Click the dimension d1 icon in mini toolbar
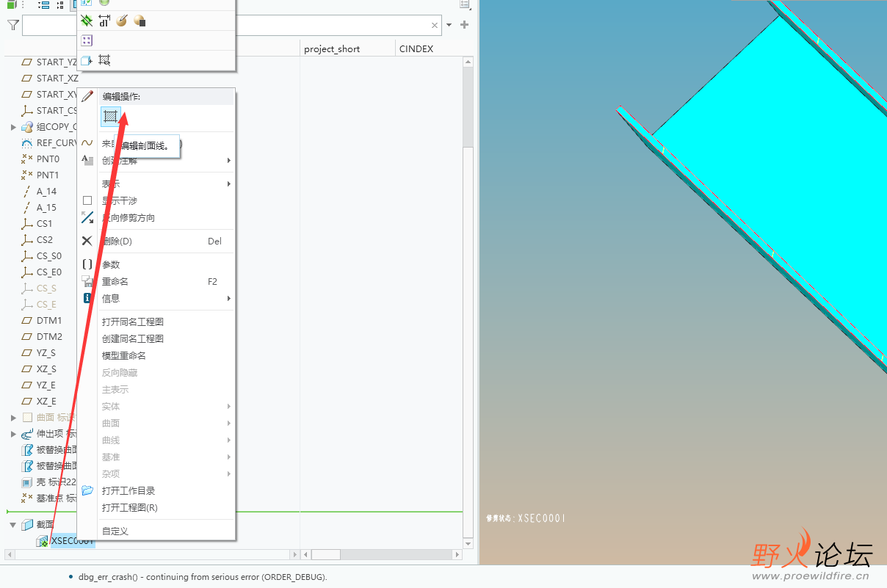This screenshot has width=887, height=588. 104,21
